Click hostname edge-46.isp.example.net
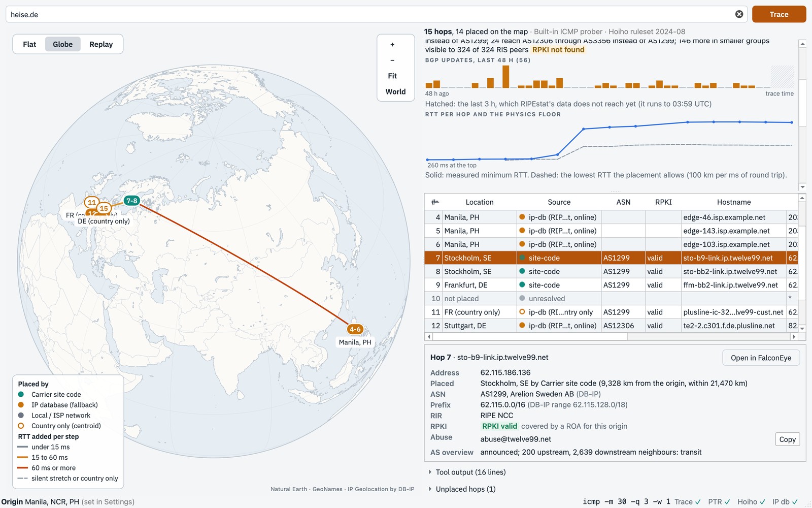Screen dimensions: 812x508 [x=724, y=217]
